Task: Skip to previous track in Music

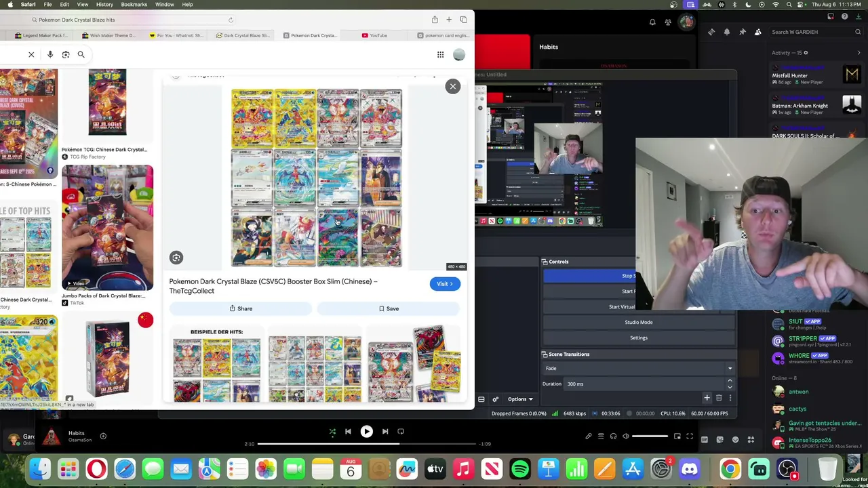Action: (x=348, y=431)
